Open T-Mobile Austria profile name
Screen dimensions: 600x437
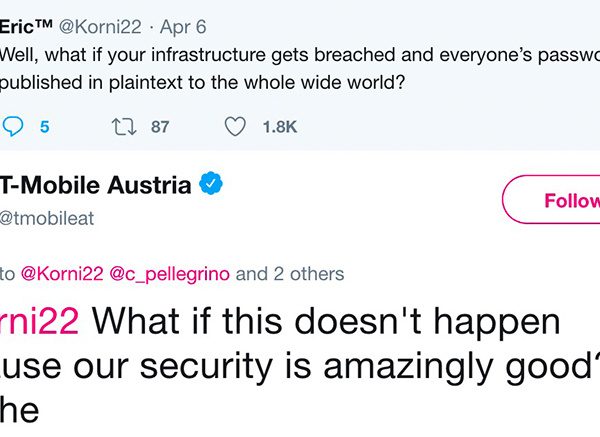96,185
